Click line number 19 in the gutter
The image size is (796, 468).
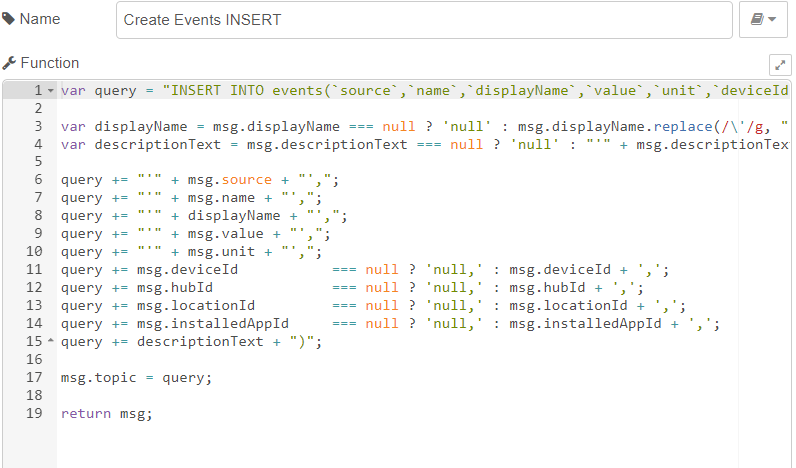pos(35,413)
